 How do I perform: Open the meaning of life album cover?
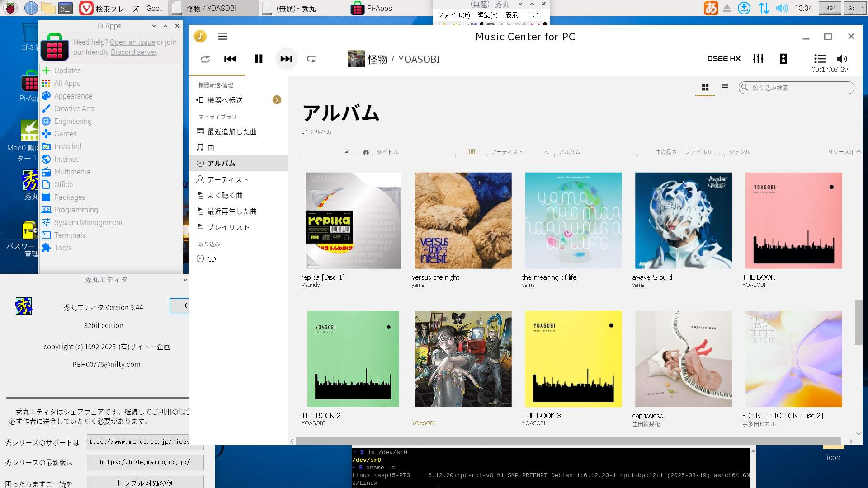point(573,221)
